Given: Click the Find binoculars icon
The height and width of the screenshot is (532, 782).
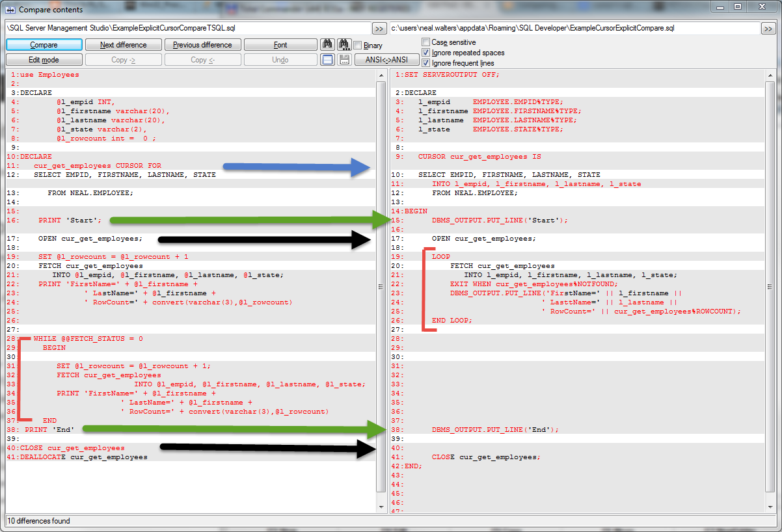Looking at the screenshot, I should 329,44.
